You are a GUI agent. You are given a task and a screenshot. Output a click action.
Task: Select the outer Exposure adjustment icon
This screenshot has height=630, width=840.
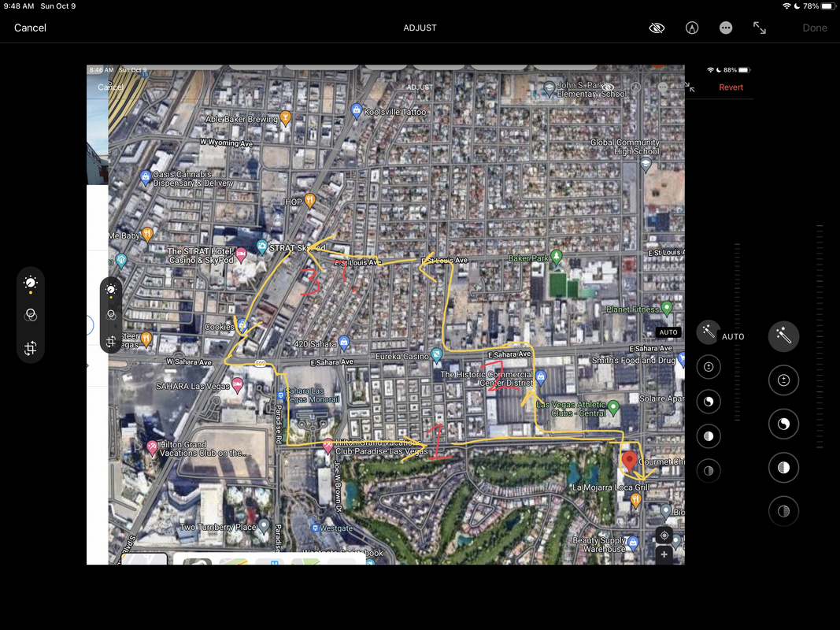click(x=784, y=380)
